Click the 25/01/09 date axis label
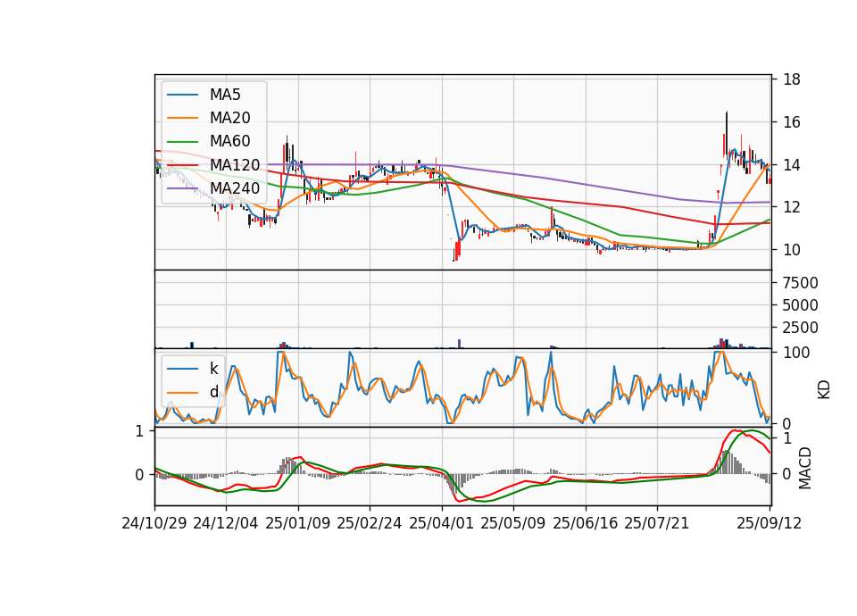This screenshot has height=616, width=857. (x=298, y=523)
